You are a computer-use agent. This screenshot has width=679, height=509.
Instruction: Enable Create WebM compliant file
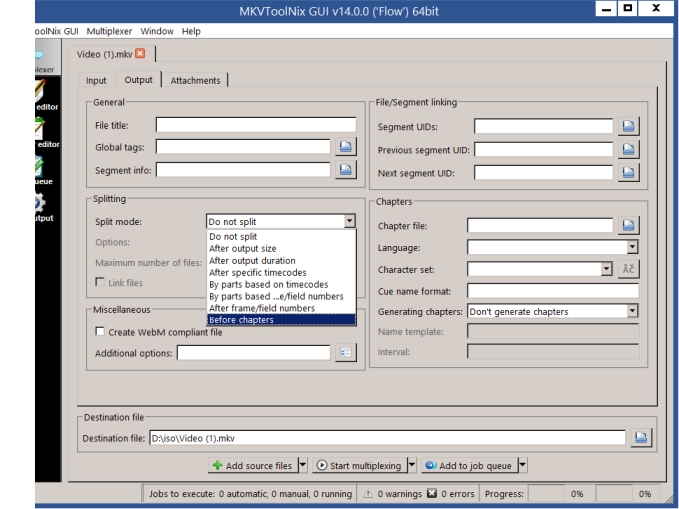pos(100,331)
